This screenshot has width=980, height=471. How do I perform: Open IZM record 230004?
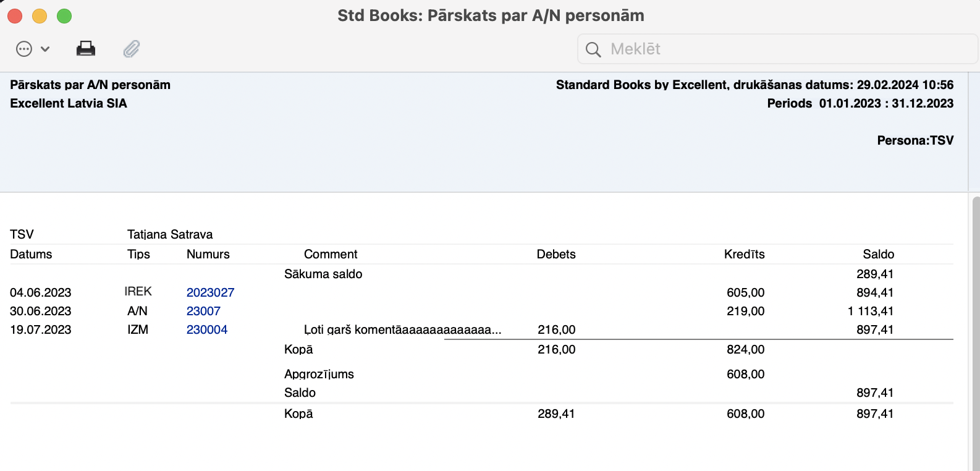pos(207,329)
